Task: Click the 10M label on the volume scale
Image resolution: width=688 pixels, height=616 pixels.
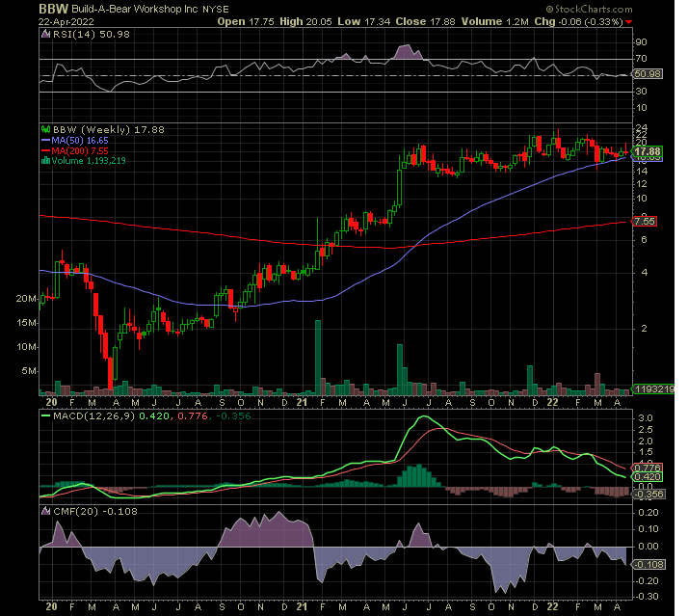Action: click(26, 347)
